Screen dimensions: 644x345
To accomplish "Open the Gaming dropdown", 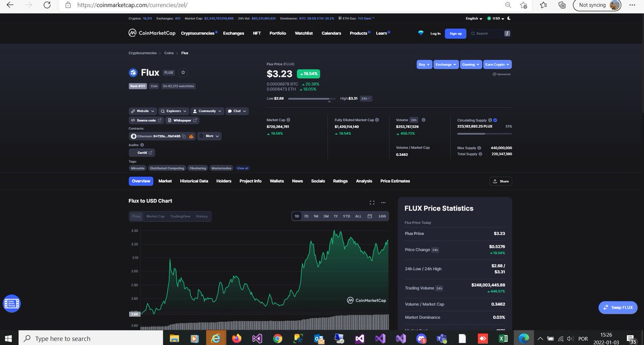I will point(471,64).
